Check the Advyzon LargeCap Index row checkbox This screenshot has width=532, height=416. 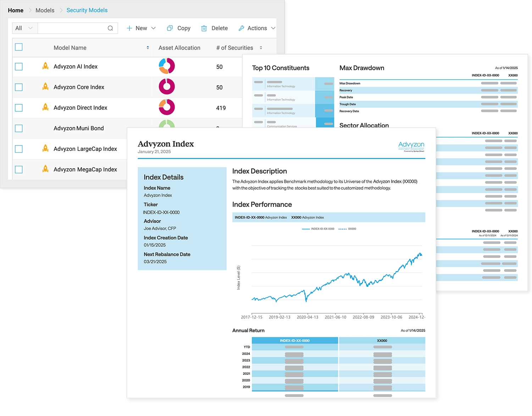click(19, 149)
